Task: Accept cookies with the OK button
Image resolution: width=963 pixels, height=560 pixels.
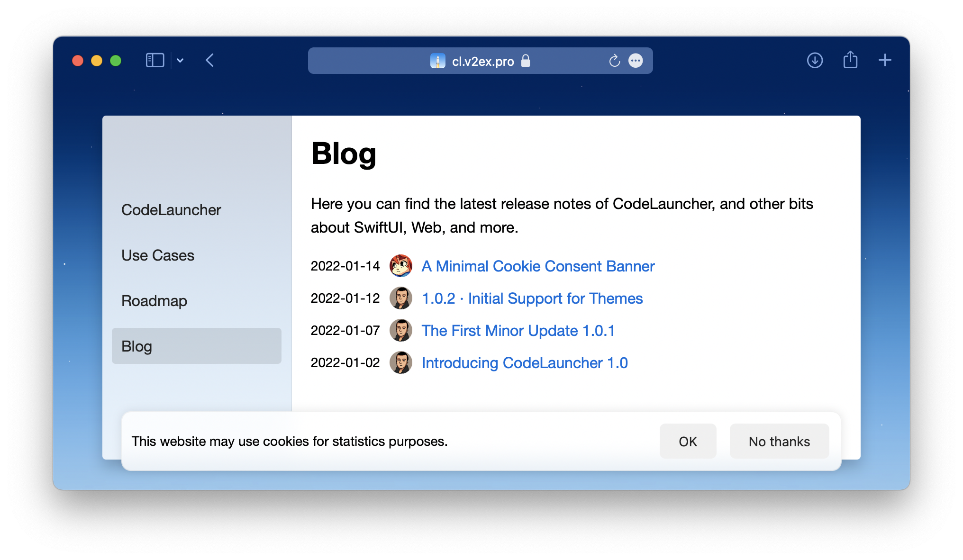Action: pyautogui.click(x=688, y=441)
